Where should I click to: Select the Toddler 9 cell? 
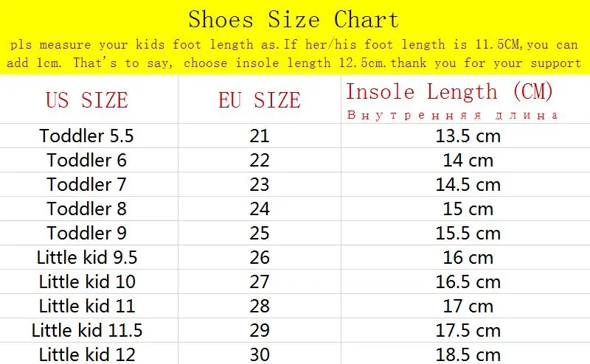[x=86, y=233]
